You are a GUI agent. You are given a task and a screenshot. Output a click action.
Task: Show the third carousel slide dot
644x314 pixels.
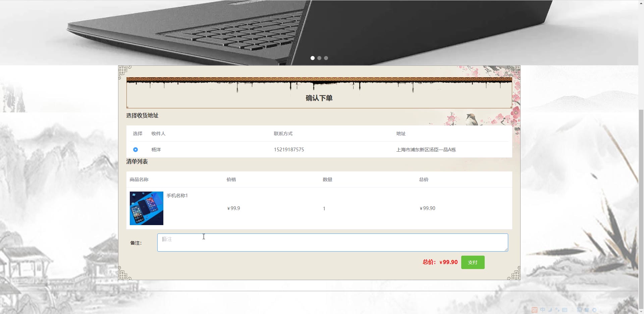(326, 58)
